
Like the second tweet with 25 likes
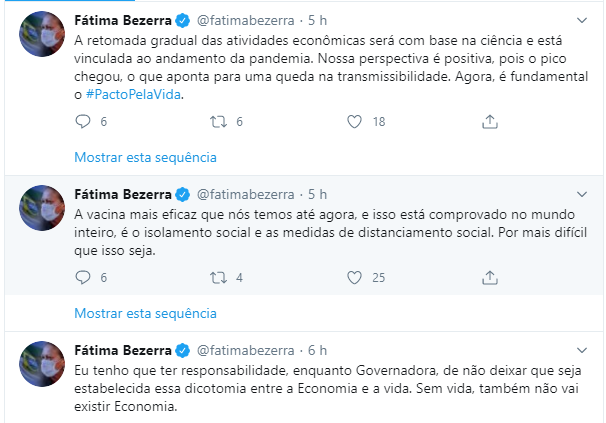click(x=353, y=277)
